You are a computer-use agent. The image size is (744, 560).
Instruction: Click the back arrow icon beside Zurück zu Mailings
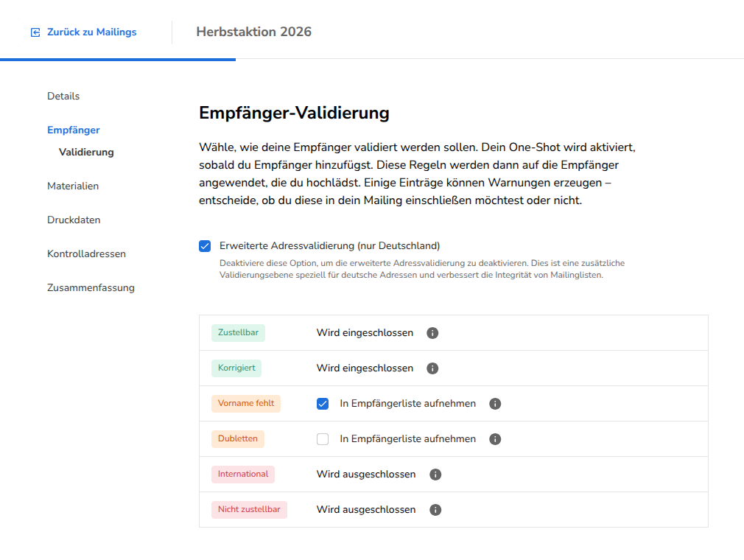tap(35, 32)
